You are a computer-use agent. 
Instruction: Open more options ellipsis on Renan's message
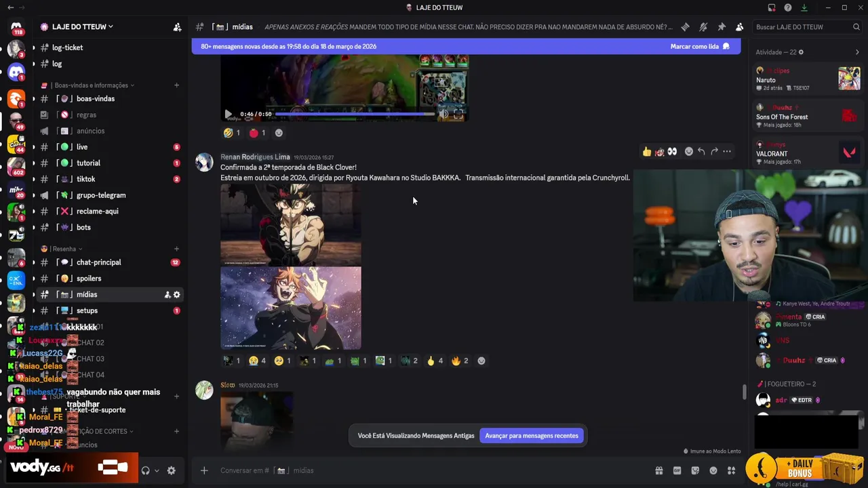tap(727, 152)
